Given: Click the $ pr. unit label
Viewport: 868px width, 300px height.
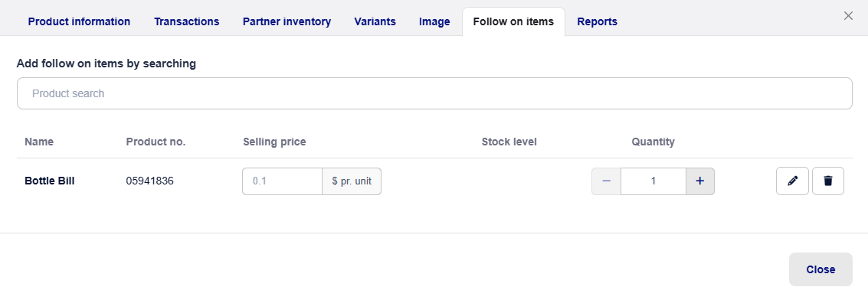Looking at the screenshot, I should pos(352,181).
